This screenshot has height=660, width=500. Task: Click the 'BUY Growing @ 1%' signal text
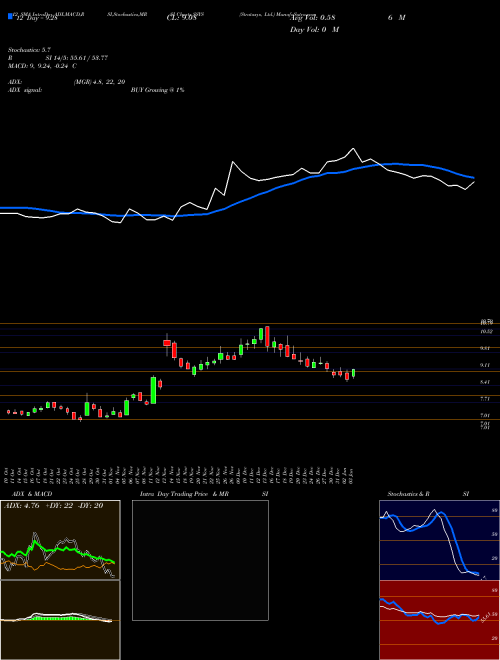click(x=157, y=90)
